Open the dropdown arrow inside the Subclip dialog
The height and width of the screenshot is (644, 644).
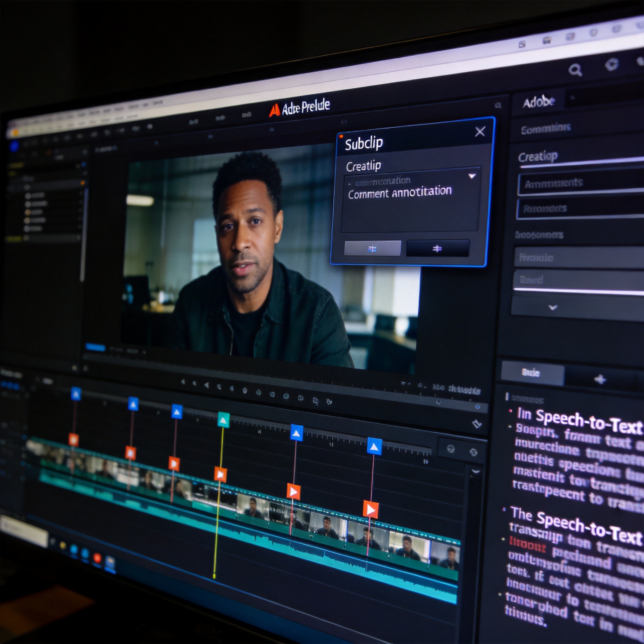(x=472, y=176)
